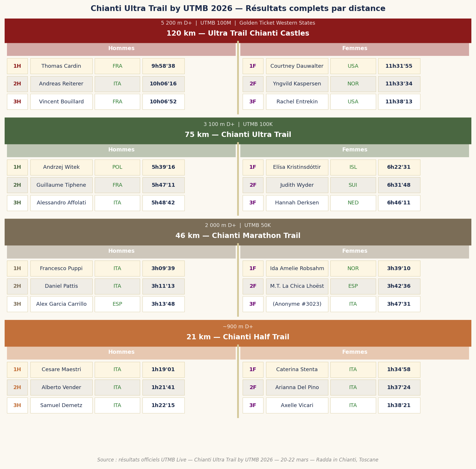Select Femmes header under the 21 km race
The image size is (476, 469).
coord(354,352)
